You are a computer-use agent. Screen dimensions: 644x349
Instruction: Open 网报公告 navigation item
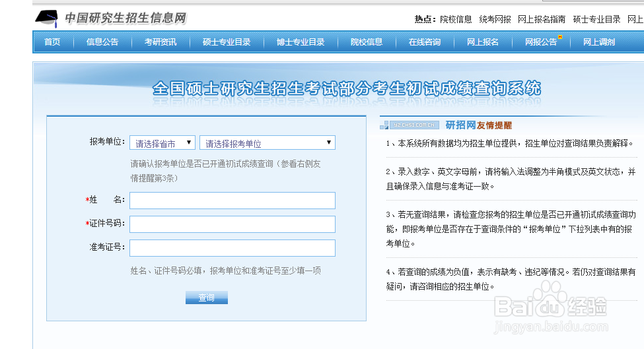(541, 42)
